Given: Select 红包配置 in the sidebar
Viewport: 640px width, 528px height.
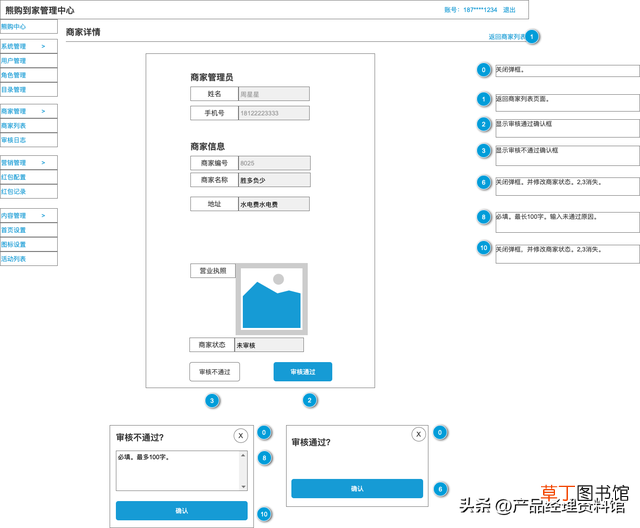Looking at the screenshot, I should pyautogui.click(x=29, y=177).
